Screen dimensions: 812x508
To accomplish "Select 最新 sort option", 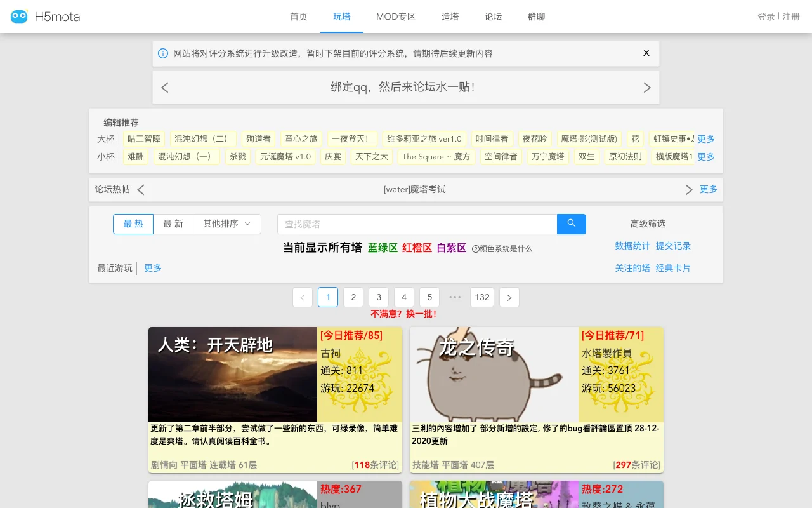I will 173,224.
